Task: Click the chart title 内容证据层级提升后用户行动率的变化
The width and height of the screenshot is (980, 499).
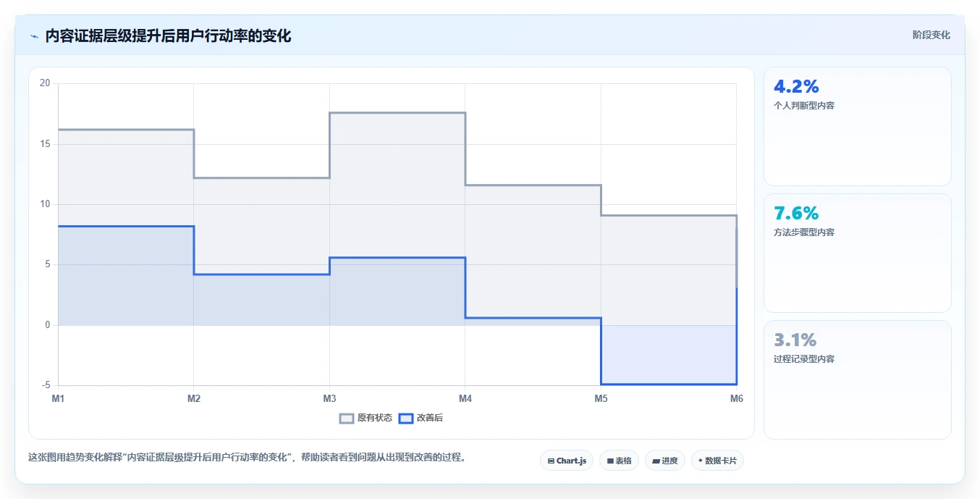Action: (x=169, y=36)
